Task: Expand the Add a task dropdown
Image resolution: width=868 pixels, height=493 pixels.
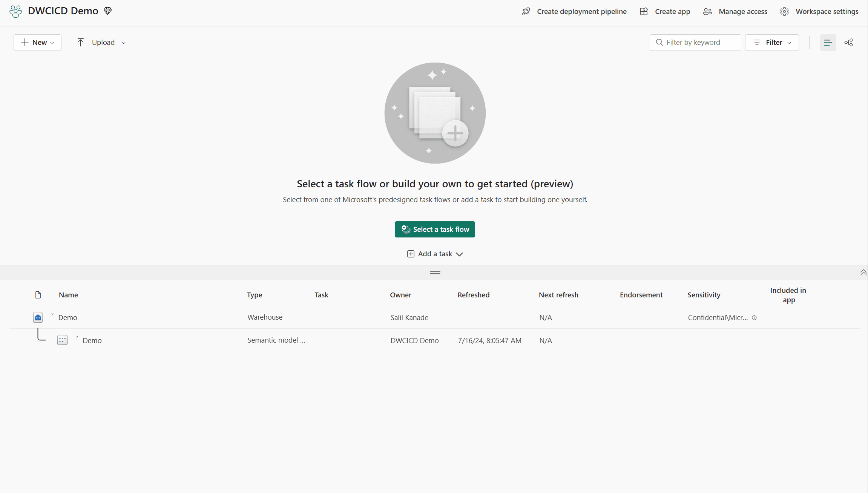Action: click(x=435, y=254)
